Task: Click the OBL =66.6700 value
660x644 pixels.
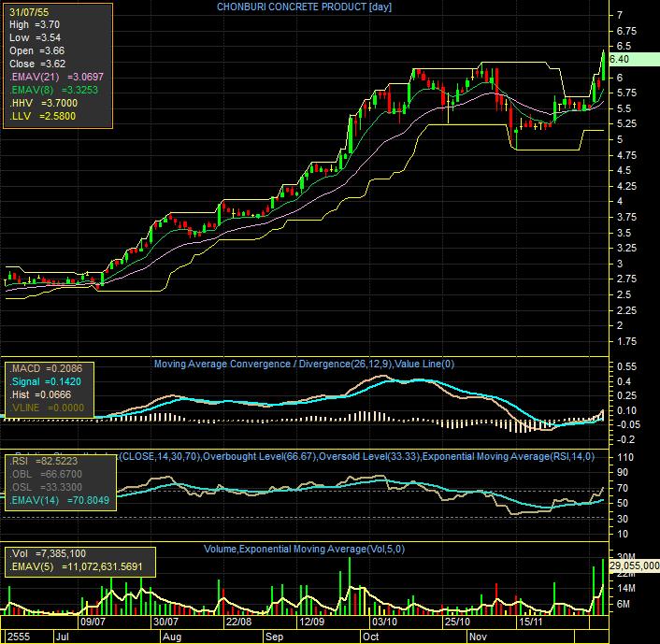Action: click(x=46, y=475)
